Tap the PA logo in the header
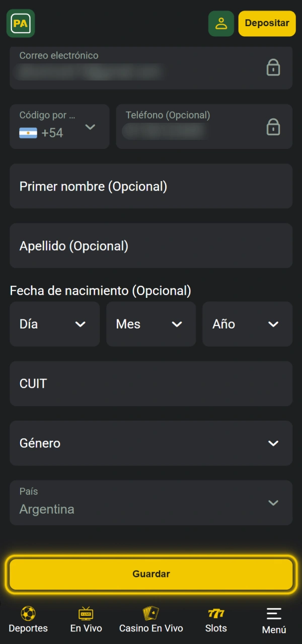This screenshot has width=302, height=644. [x=20, y=23]
